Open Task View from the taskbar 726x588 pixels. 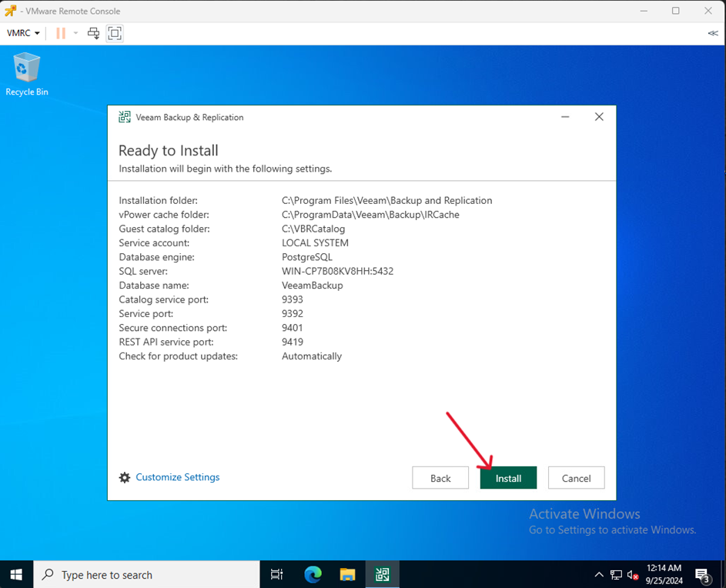277,574
